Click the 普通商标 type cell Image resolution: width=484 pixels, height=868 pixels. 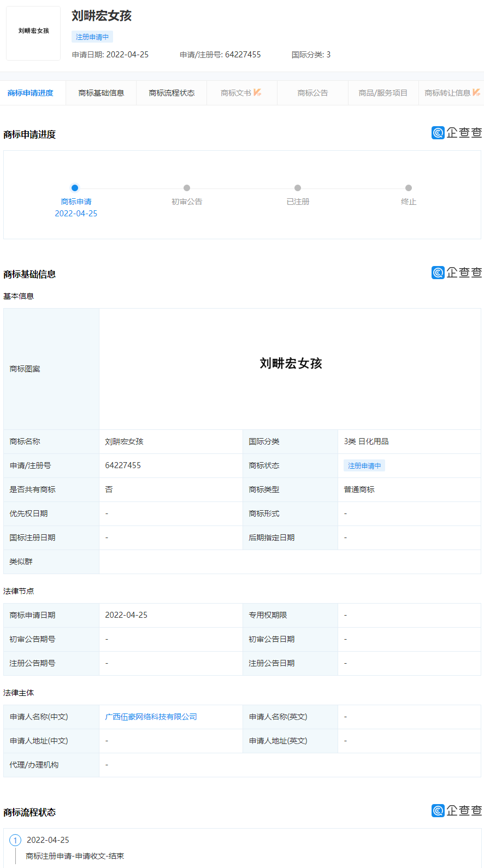[409, 489]
